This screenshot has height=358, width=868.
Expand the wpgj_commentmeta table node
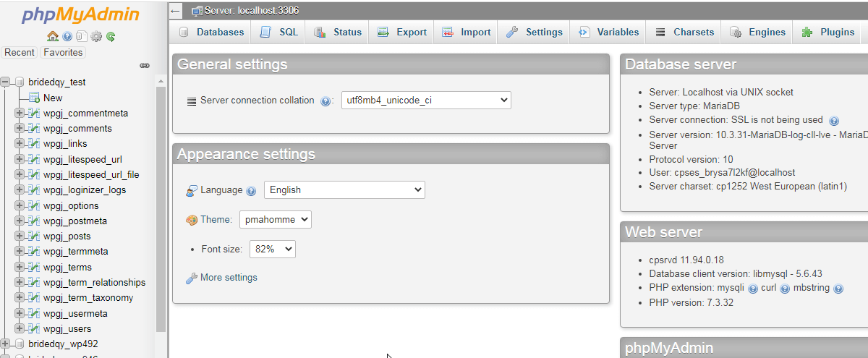pyautogui.click(x=20, y=113)
